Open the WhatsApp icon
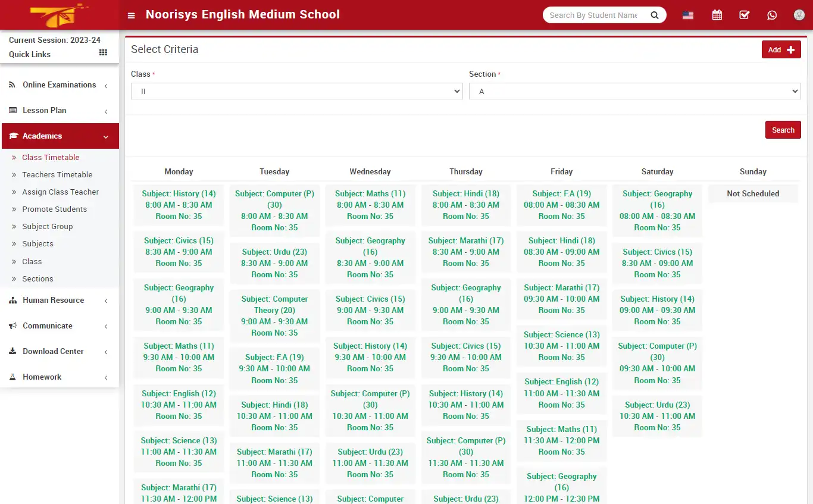The image size is (813, 504). (x=772, y=14)
